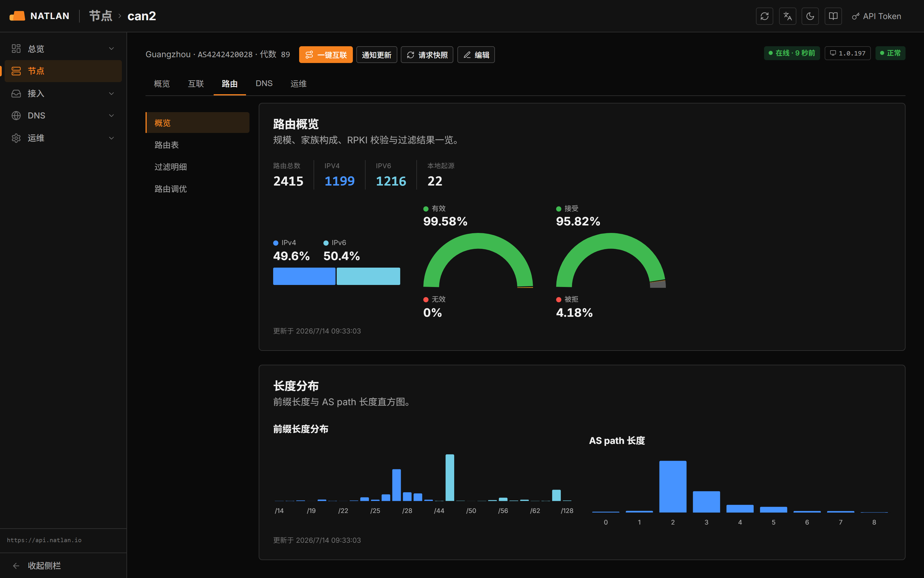Click the 50.4% IPv6 share value
Viewport: 924px width, 578px height.
342,256
